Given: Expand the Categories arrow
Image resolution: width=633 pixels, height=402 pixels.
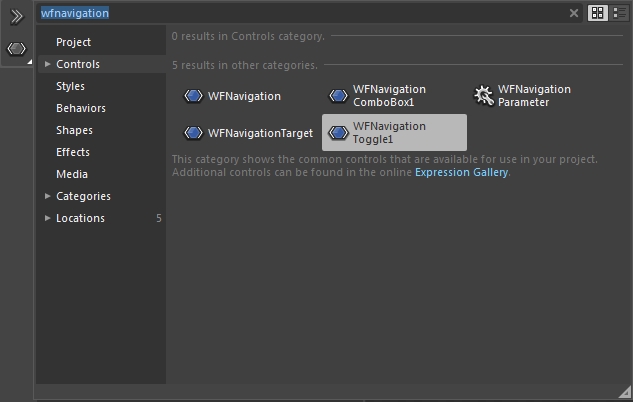Looking at the screenshot, I should tap(47, 196).
